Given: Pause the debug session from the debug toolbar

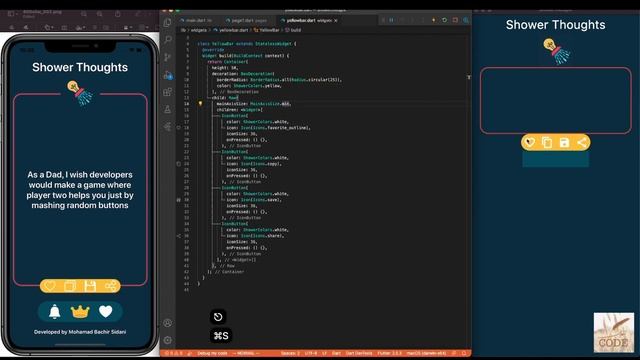Looking at the screenshot, I should click(391, 20).
